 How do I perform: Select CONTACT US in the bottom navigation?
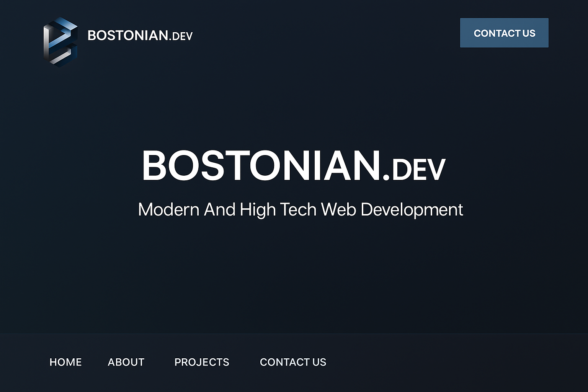tap(293, 362)
